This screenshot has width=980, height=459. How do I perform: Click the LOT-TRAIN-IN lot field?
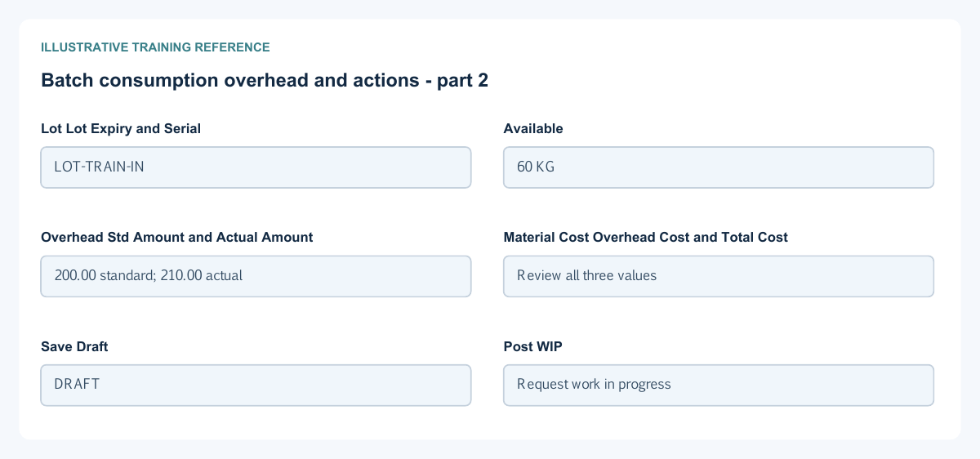click(256, 167)
